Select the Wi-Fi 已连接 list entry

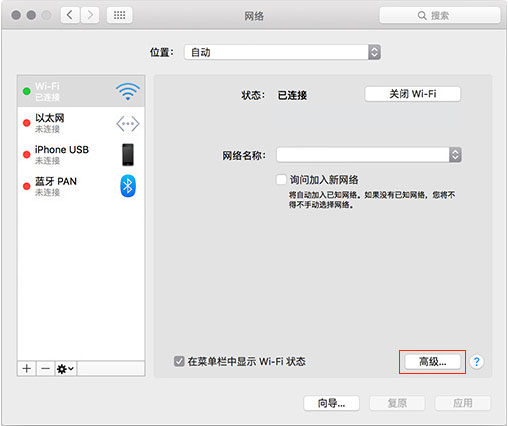click(81, 91)
